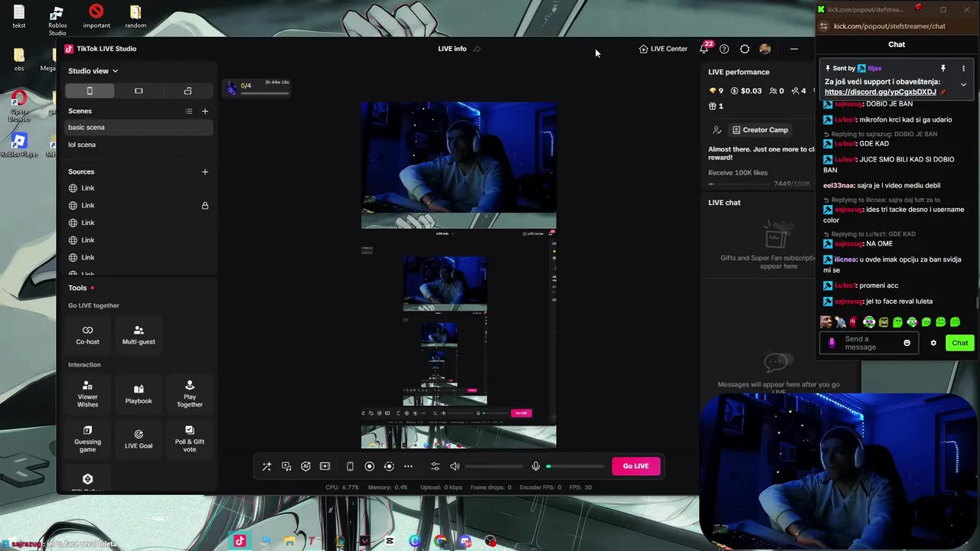Open the help question mark icon
This screenshot has height=551, width=980.
point(724,49)
